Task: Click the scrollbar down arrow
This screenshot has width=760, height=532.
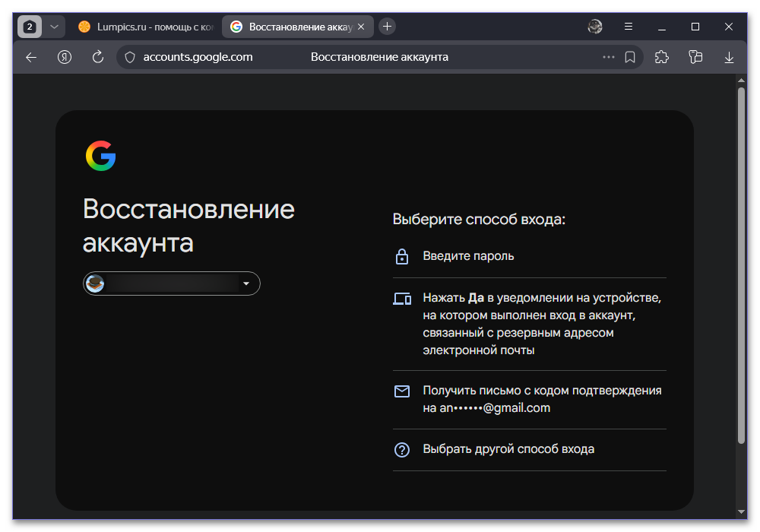Action: [741, 511]
